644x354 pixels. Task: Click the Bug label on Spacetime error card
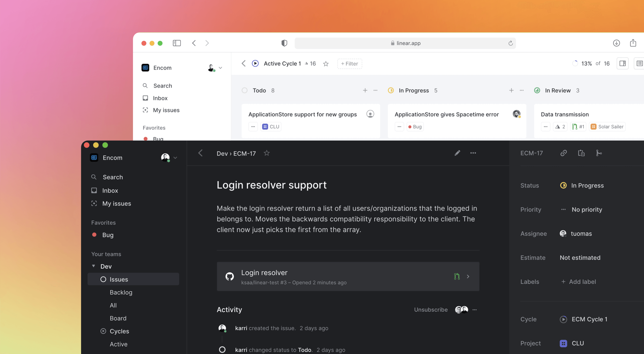(415, 127)
